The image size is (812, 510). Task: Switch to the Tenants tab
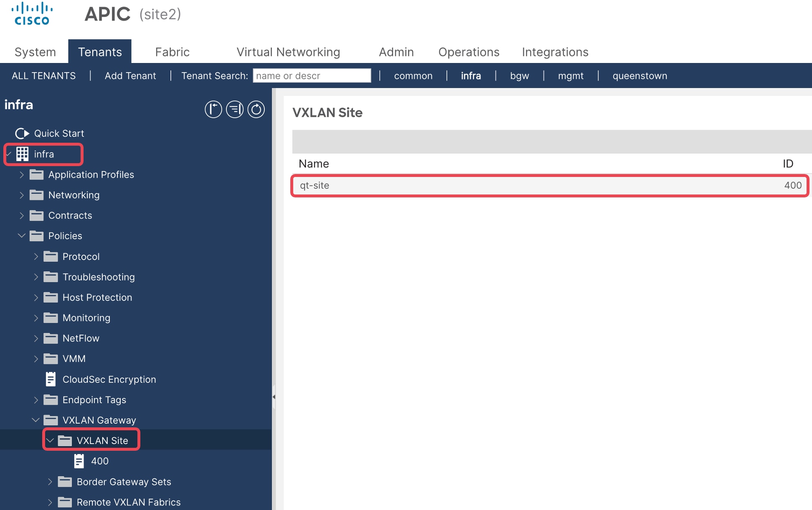pos(100,52)
